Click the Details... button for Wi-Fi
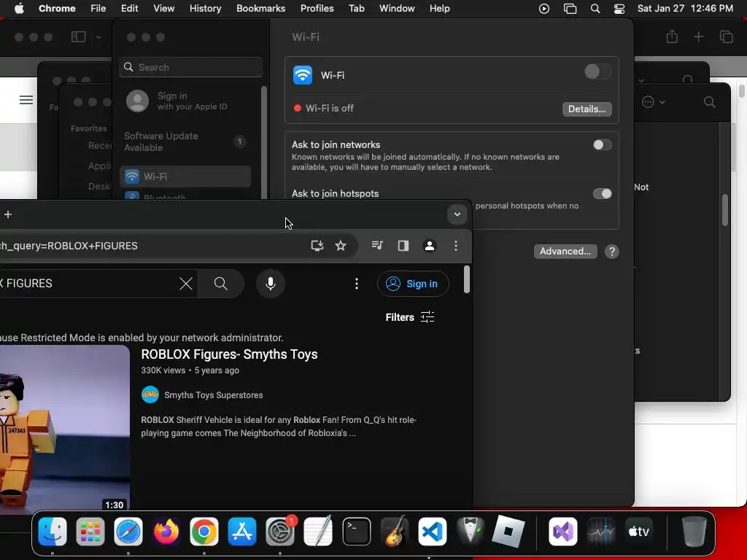The width and height of the screenshot is (747, 560). 587,109
